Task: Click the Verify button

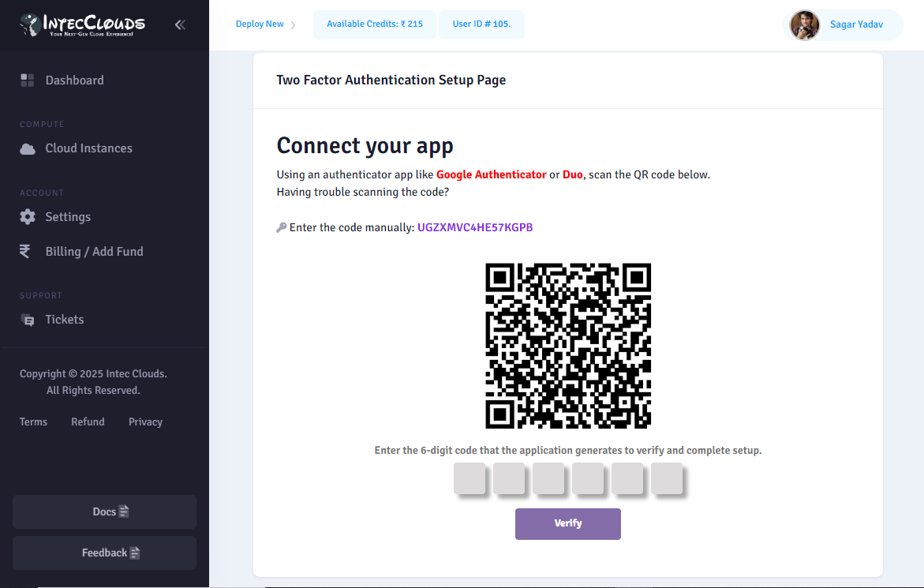Action: [x=568, y=524]
